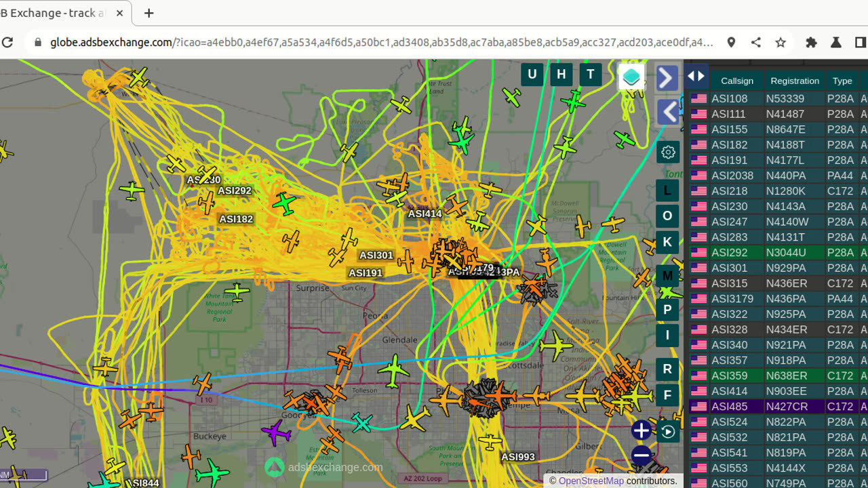Image resolution: width=868 pixels, height=488 pixels.
Task: Click the purple aircraft icon near Goodyear
Action: coord(276,432)
